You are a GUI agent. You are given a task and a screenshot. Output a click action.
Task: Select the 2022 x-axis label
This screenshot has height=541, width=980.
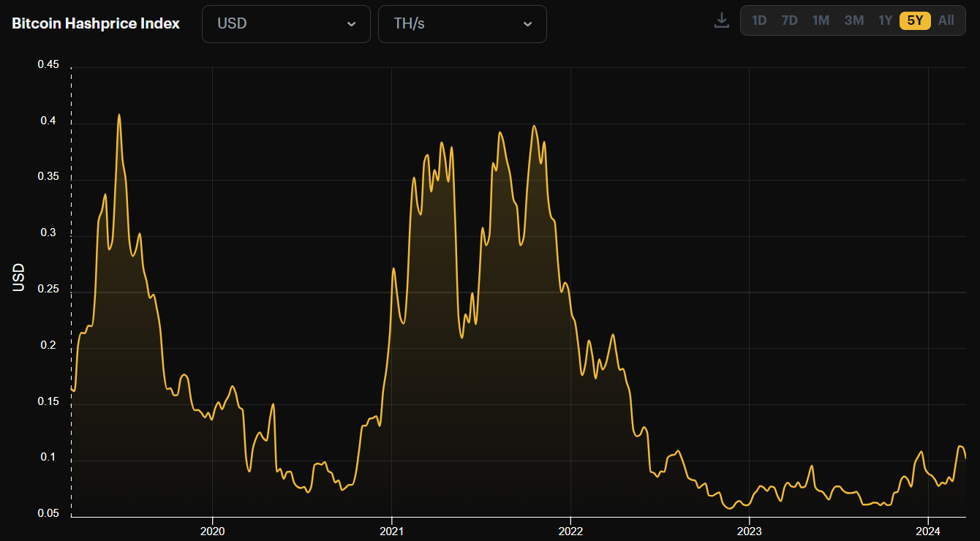tap(570, 530)
